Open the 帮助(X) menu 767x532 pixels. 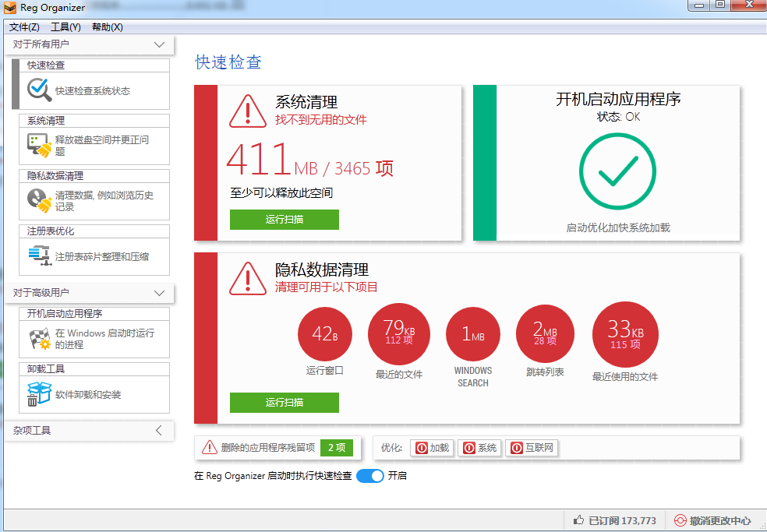coord(107,27)
